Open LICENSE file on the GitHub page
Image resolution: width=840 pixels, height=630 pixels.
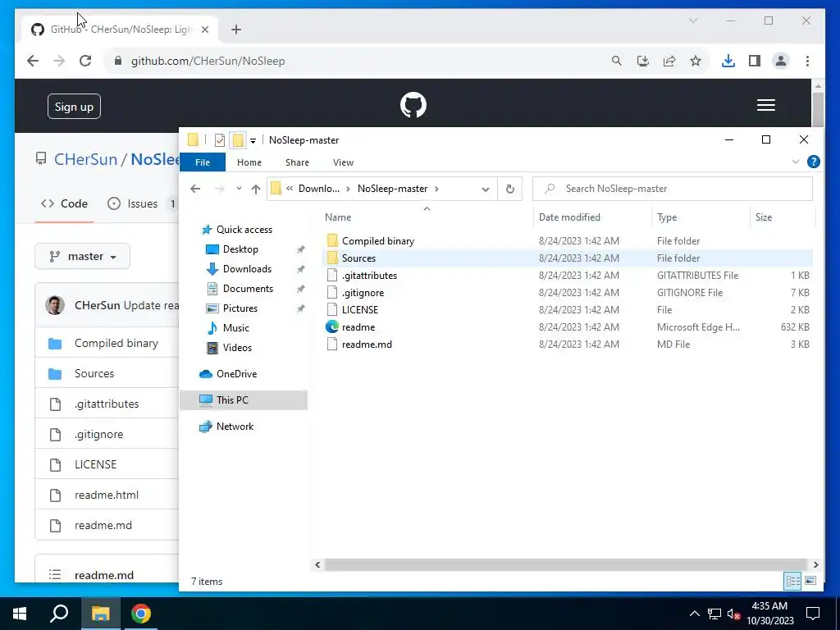95,464
